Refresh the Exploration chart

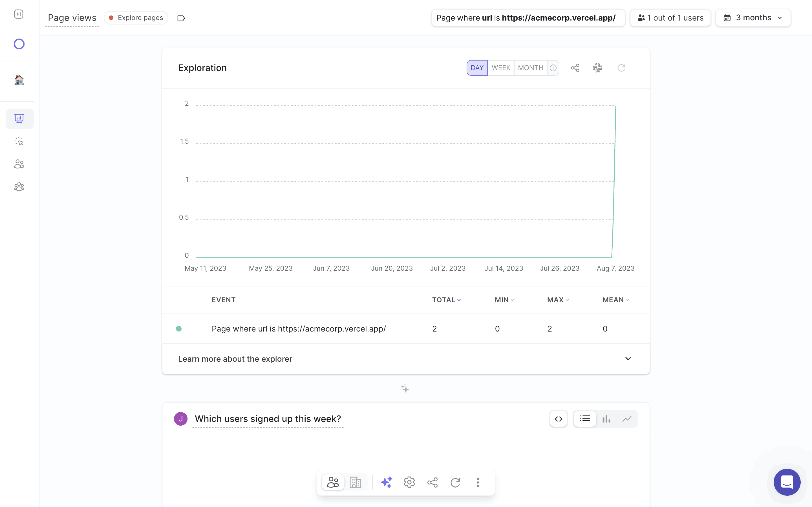click(x=621, y=68)
